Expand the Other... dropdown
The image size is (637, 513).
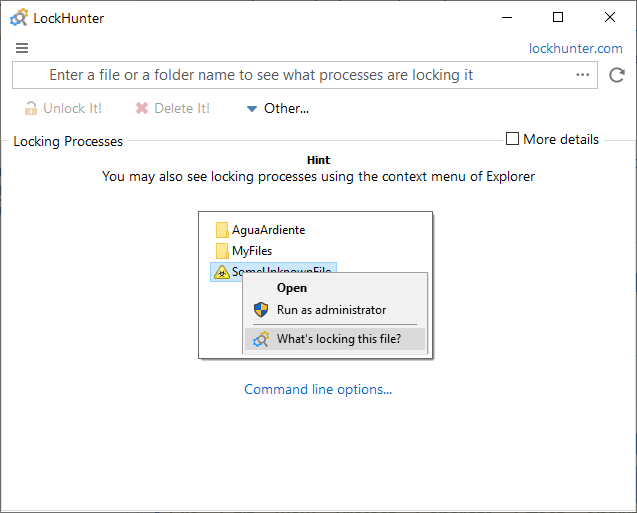pos(278,108)
